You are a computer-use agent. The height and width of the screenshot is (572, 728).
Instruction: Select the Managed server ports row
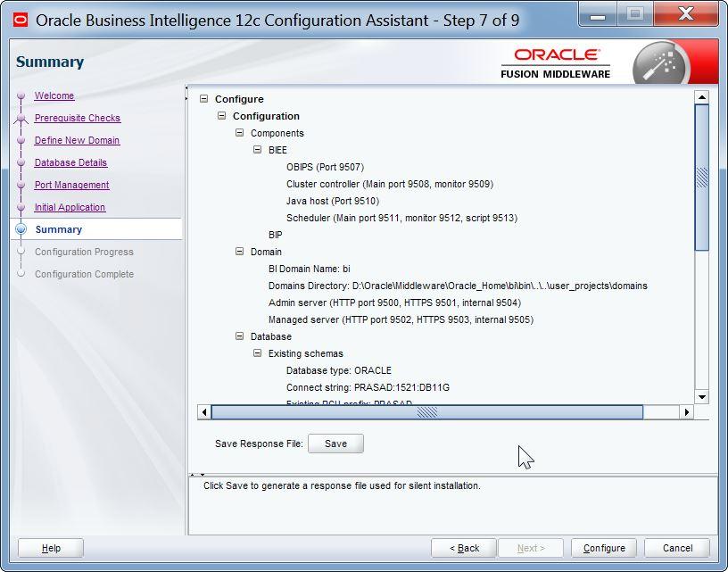coord(401,319)
